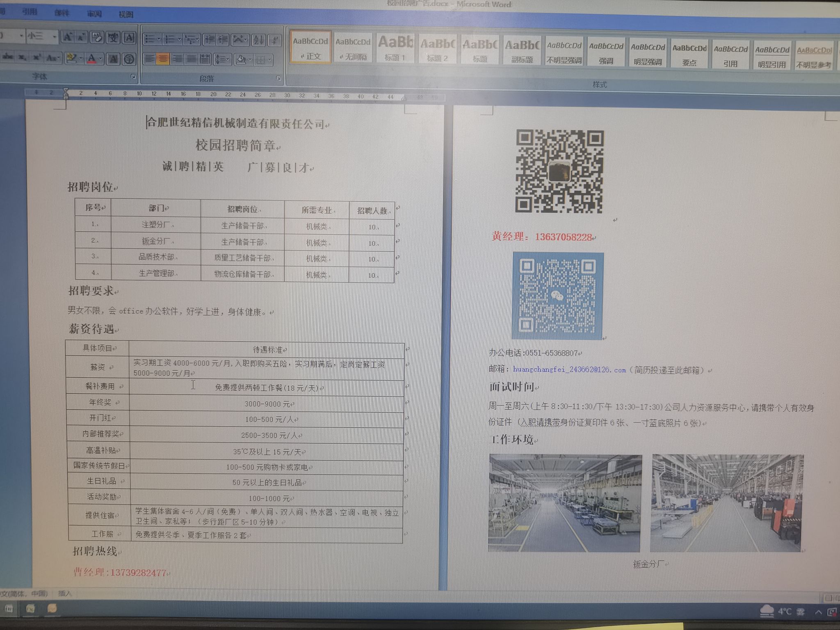Open the 视图 ribbon tab
Viewport: 840px width, 630px height.
126,14
